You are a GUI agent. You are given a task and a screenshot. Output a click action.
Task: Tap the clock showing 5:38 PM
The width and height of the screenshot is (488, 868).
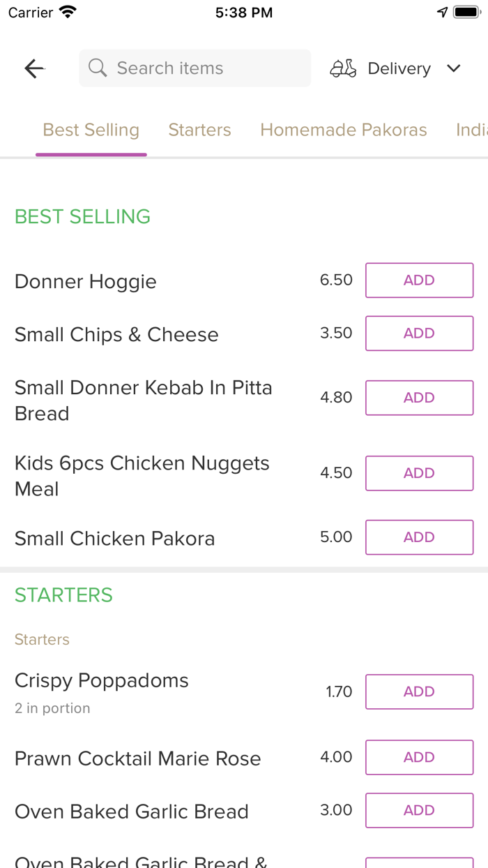pyautogui.click(x=243, y=12)
